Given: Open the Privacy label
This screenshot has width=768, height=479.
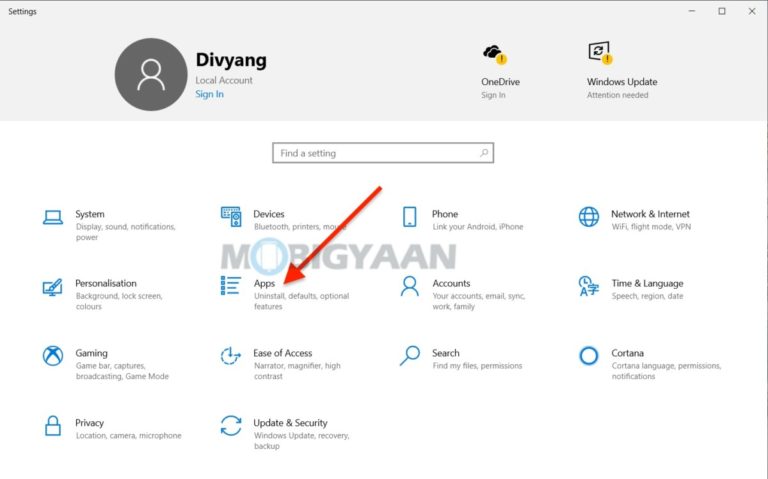Looking at the screenshot, I should 89,423.
